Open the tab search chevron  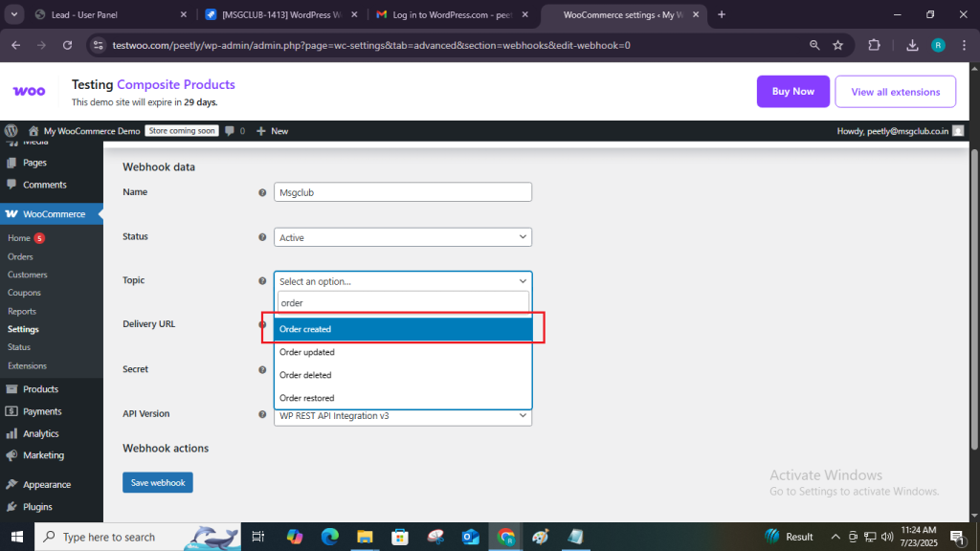point(13,14)
